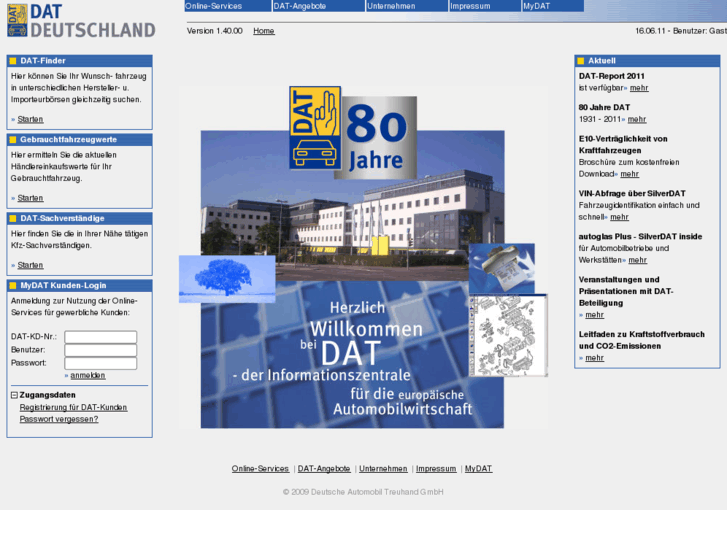Focus the Benutzer input field
This screenshot has width=727, height=545.
(x=101, y=350)
